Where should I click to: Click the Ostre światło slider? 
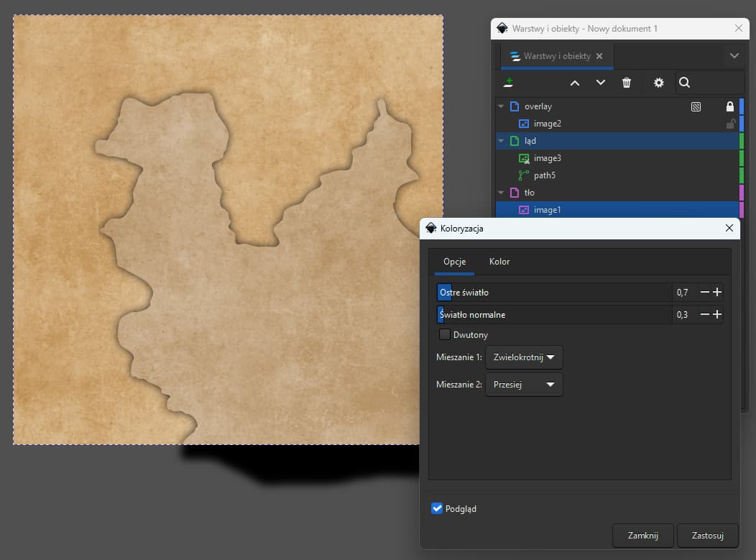coord(553,293)
